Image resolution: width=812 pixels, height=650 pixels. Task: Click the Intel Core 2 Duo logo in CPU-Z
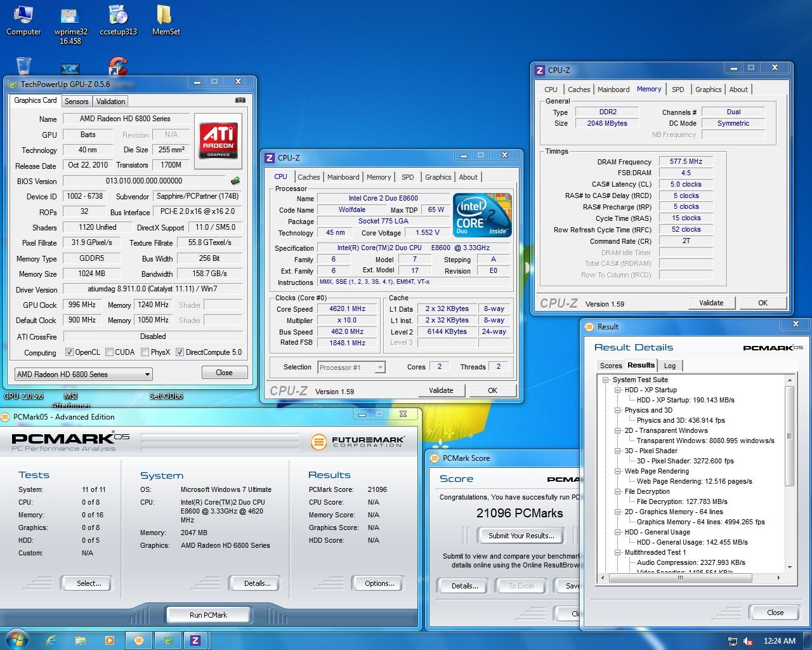click(x=483, y=215)
